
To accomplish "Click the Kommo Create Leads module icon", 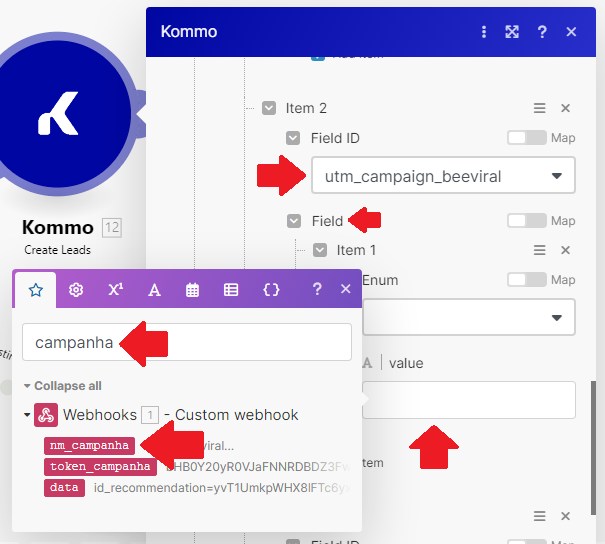I will click(x=58, y=114).
